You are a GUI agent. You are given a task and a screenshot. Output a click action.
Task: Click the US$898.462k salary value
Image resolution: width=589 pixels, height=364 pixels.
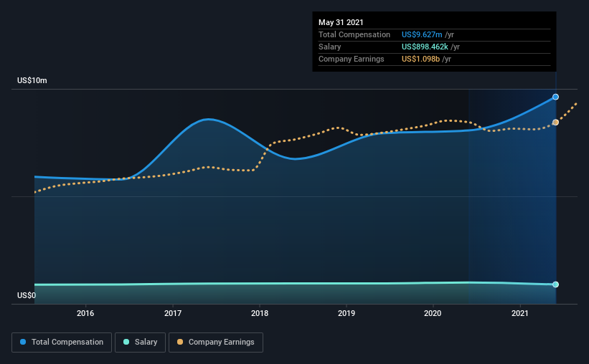(425, 47)
